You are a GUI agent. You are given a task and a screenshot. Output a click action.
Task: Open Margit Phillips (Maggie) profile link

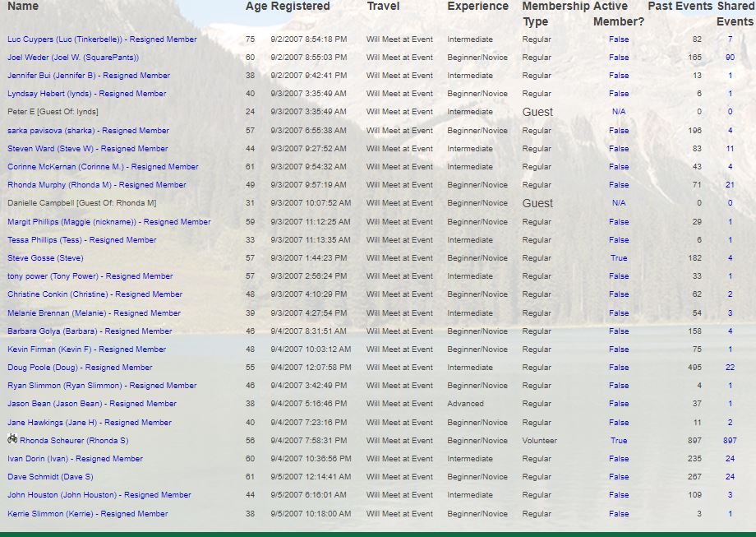[x=109, y=222]
